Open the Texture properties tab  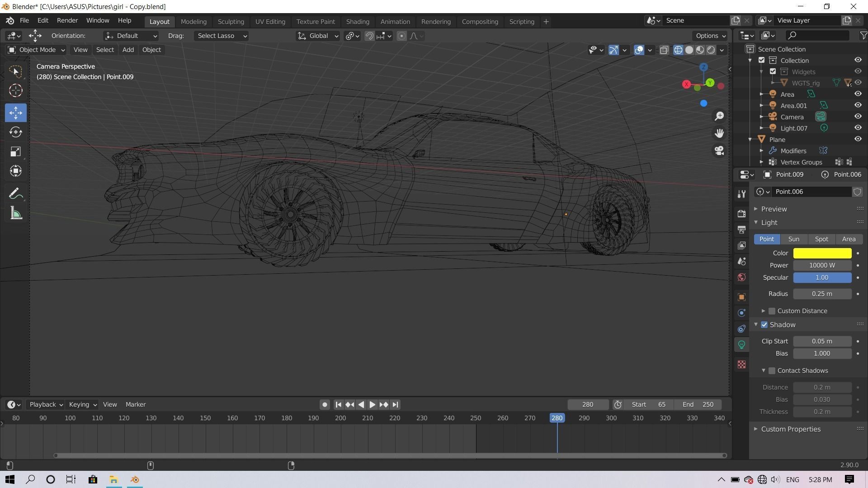click(x=741, y=364)
